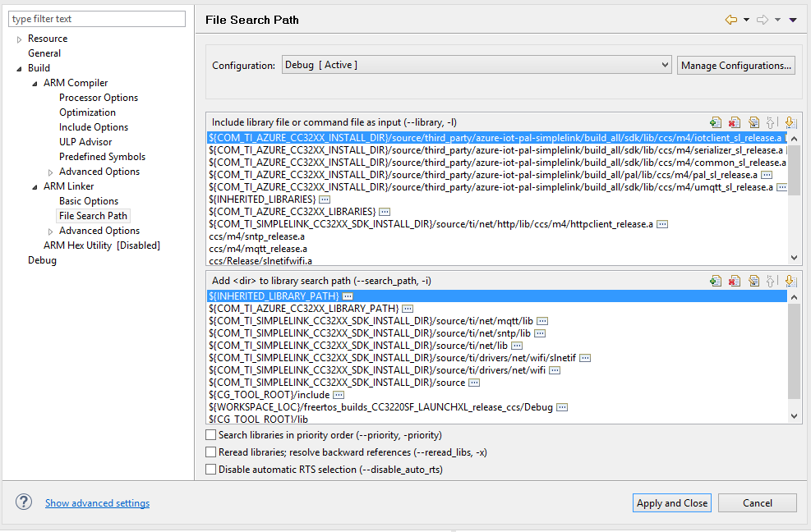This screenshot has height=532, width=811.
Task: Open the help question mark icon
Action: tap(24, 502)
